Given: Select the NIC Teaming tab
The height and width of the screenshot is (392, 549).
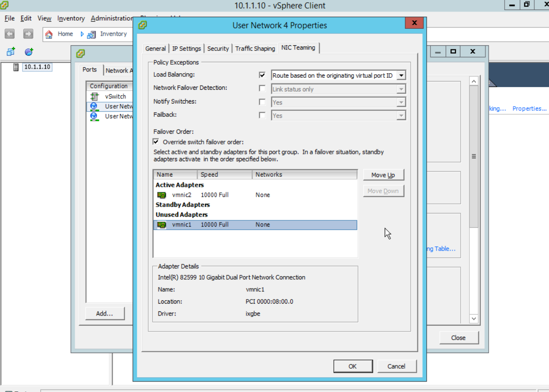Looking at the screenshot, I should point(298,48).
